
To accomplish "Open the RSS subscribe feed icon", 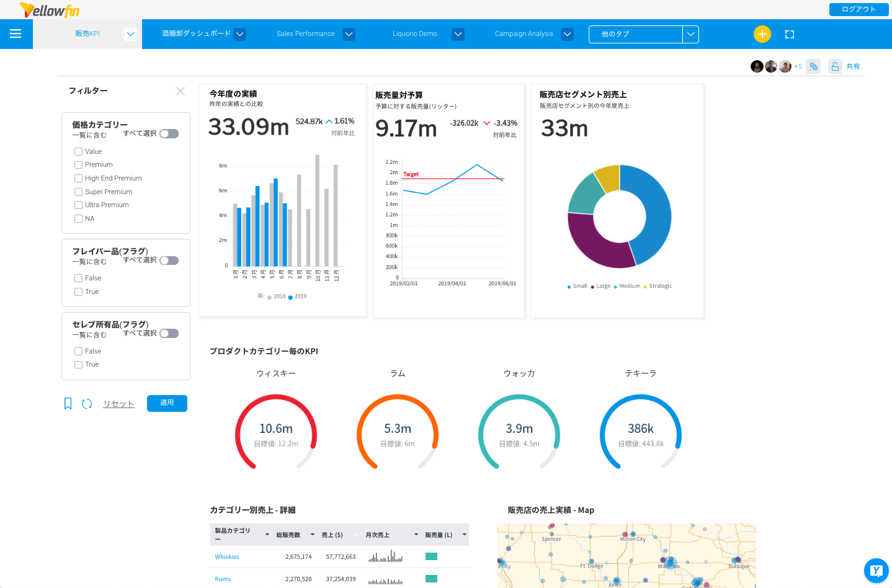I will coord(813,66).
